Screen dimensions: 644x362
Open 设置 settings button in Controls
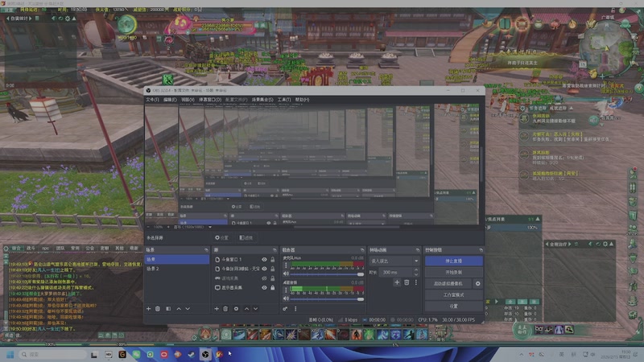tap(454, 306)
